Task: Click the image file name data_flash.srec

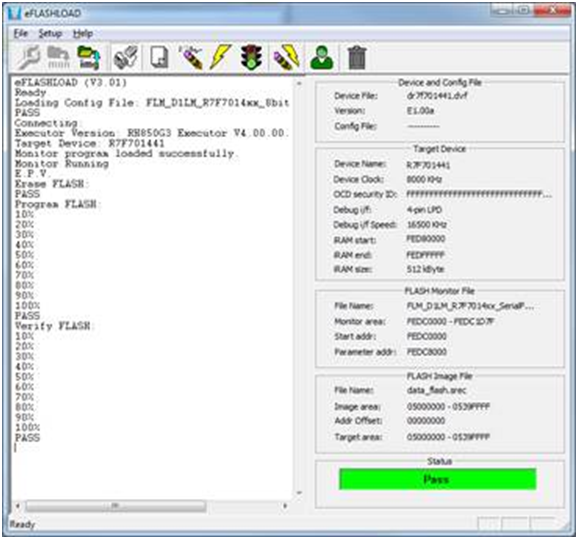Action: pyautogui.click(x=436, y=390)
